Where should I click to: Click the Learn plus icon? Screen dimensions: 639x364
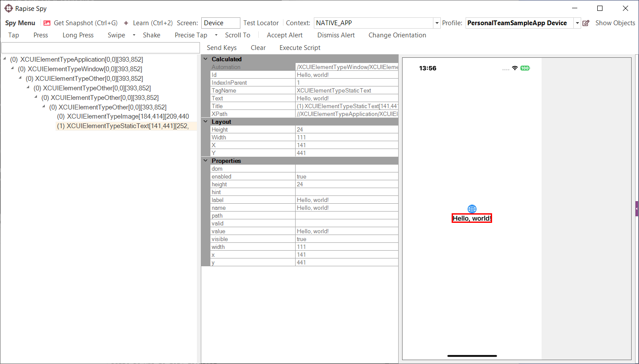(x=126, y=23)
